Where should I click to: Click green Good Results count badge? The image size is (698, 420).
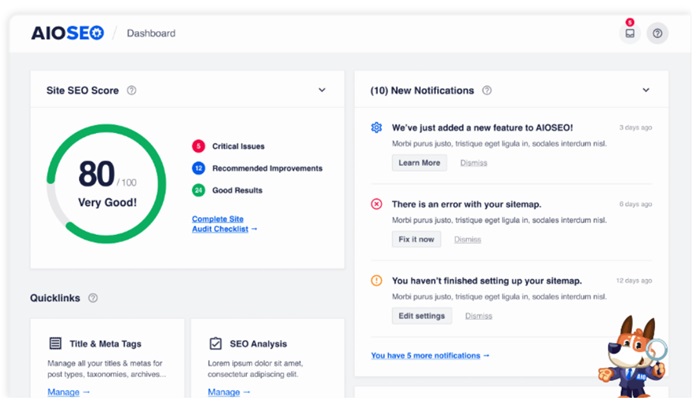(x=199, y=190)
